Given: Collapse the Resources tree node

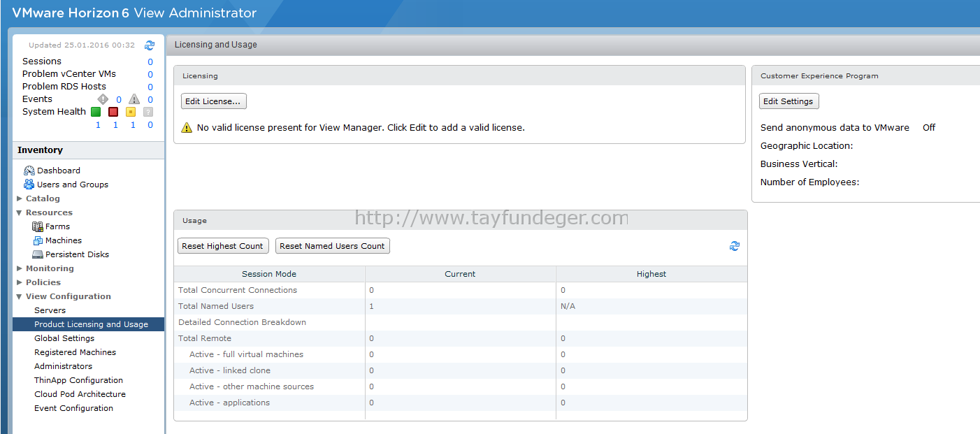Looking at the screenshot, I should tap(20, 212).
